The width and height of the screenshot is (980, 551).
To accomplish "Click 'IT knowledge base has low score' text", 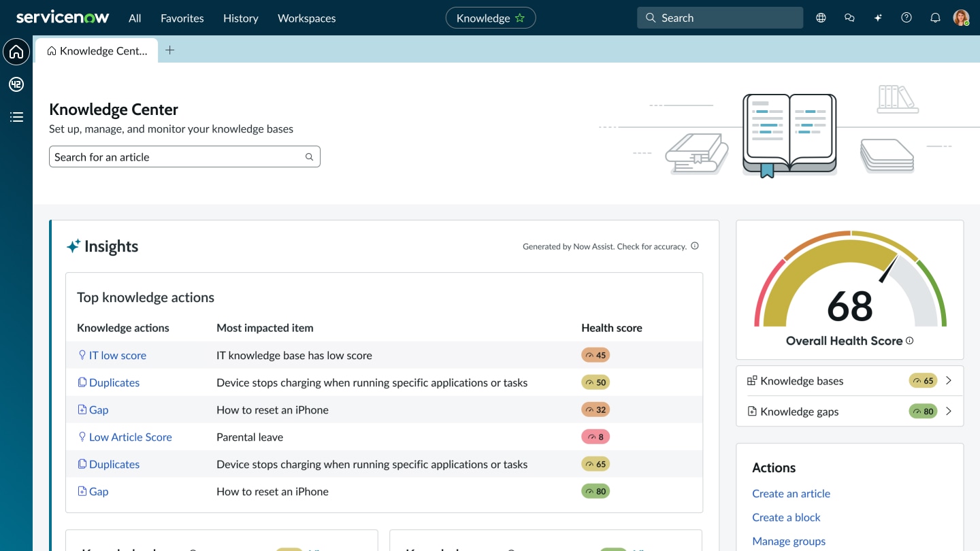I will (294, 355).
